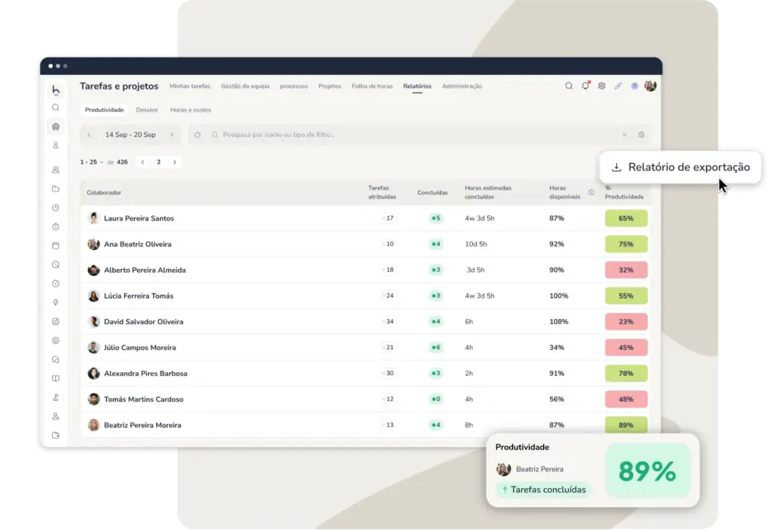Click the 34 tasks count for David Salvador

(390, 321)
